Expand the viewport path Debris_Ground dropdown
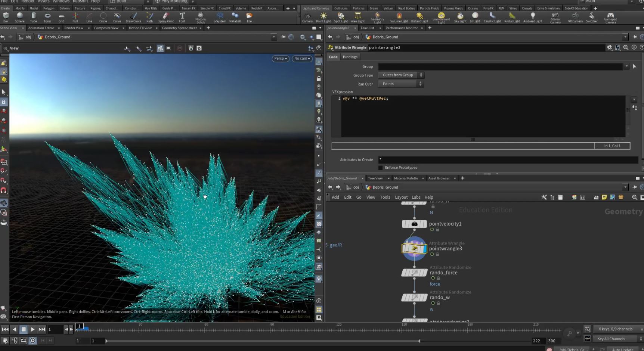This screenshot has width=644, height=351. (274, 37)
